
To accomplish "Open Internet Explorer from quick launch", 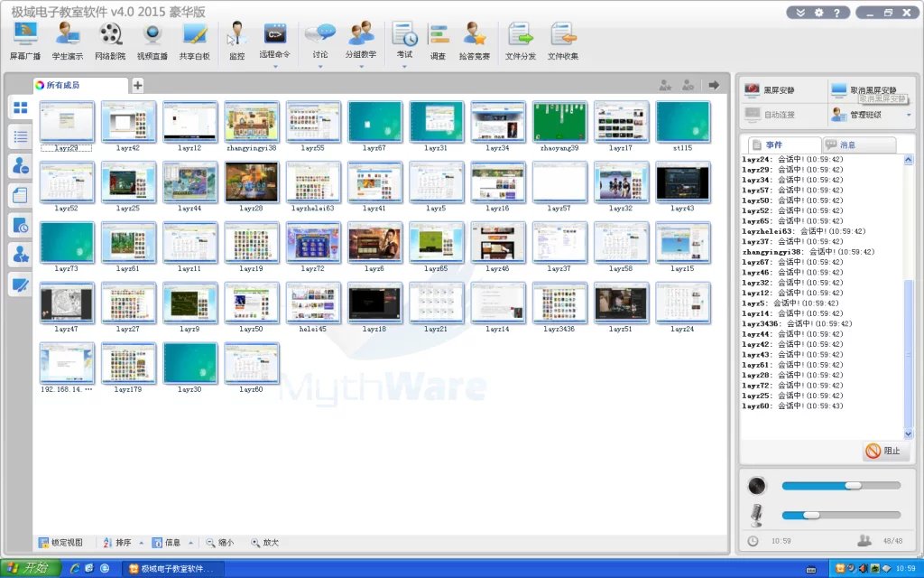I will point(75,569).
